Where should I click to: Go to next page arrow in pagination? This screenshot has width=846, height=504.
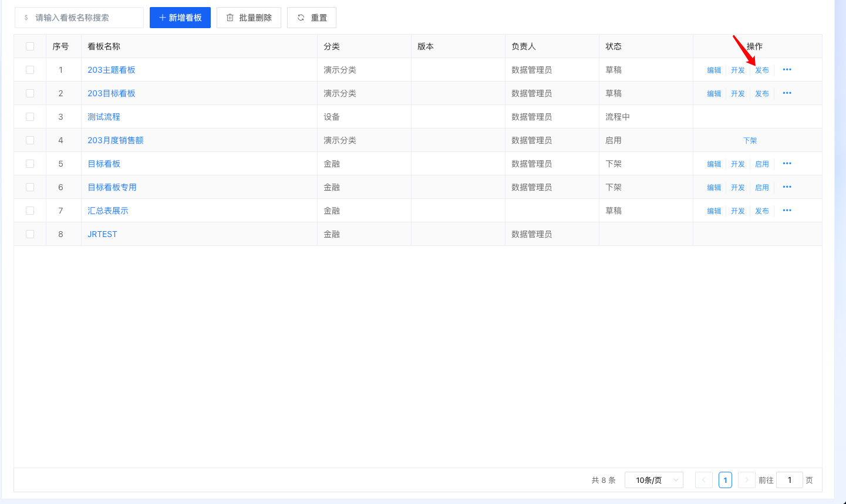(746, 480)
